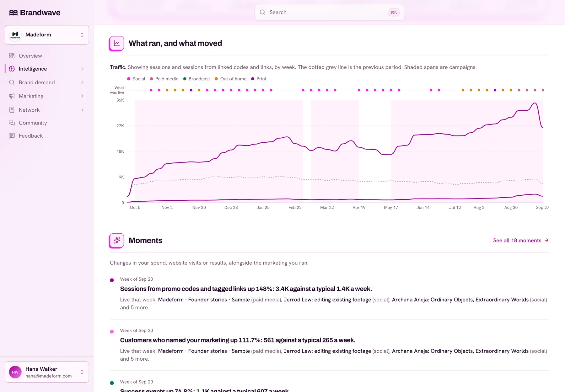The height and width of the screenshot is (392, 565).
Task: Open the 'Customers who named your marketing' moment
Action: pos(238,340)
